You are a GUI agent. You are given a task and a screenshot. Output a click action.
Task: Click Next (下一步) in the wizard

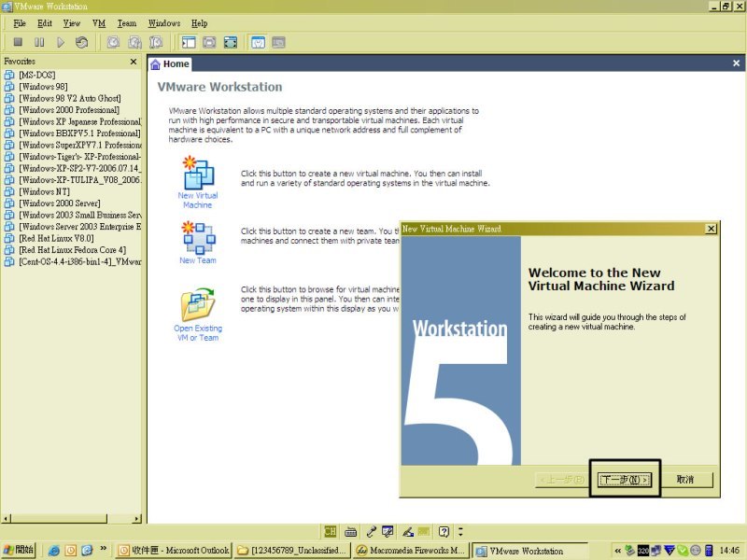point(625,480)
